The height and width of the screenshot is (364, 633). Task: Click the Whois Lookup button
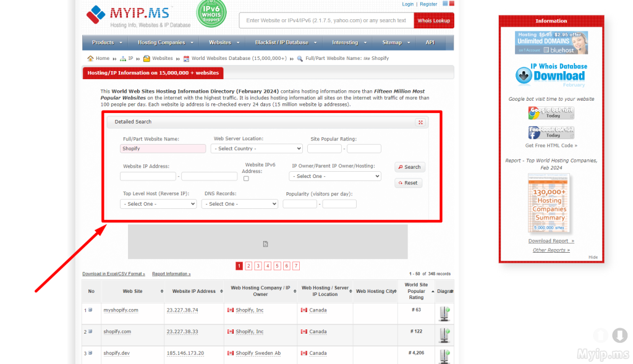[433, 20]
